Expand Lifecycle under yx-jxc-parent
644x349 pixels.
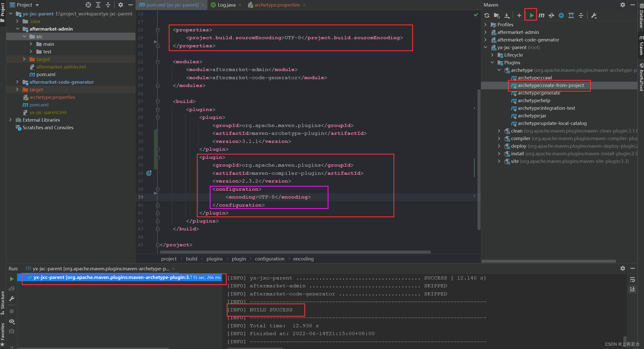(492, 55)
